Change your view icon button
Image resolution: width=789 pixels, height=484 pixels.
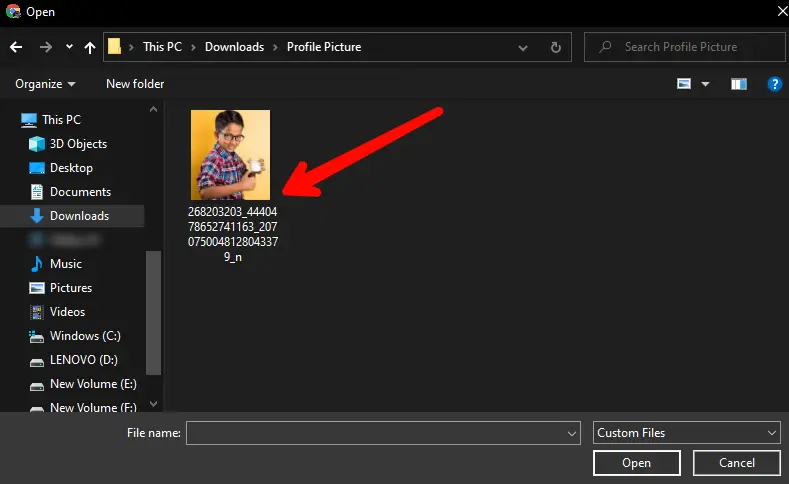[684, 84]
